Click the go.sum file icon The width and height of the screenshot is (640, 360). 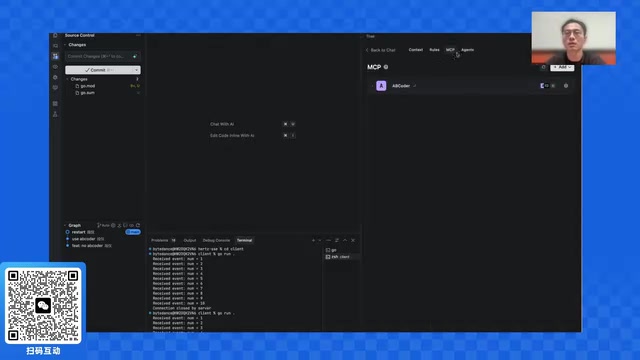click(77, 93)
